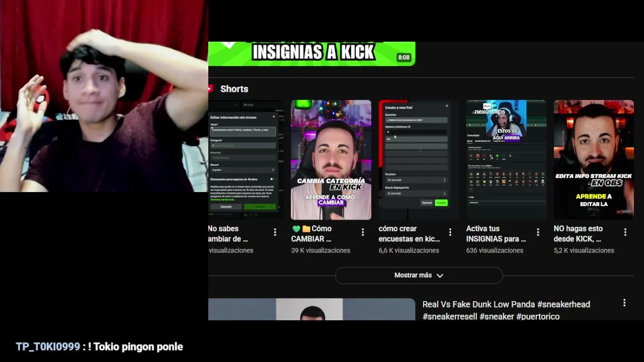The height and width of the screenshot is (362, 644).
Task: Open options menu for 'Cómo CAMBIAR' short
Action: click(363, 232)
